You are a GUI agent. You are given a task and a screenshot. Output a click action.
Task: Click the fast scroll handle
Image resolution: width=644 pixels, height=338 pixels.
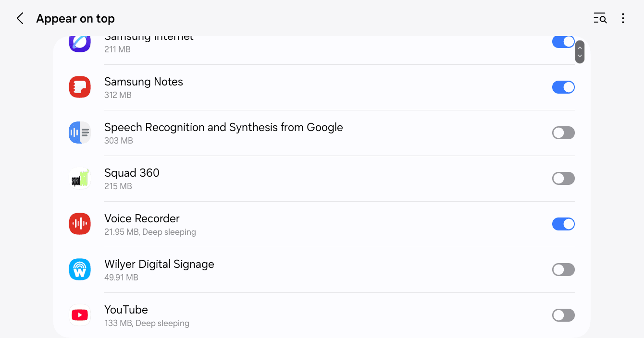580,51
